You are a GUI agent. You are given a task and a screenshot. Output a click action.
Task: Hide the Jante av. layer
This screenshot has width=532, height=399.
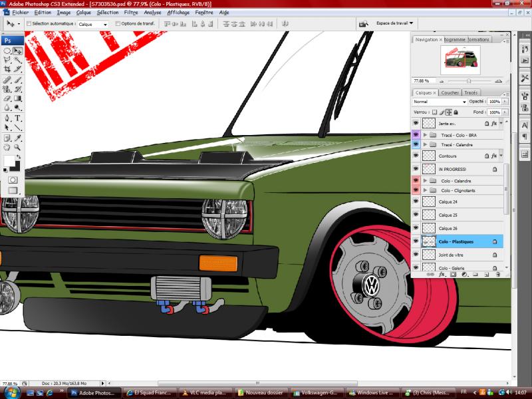click(x=416, y=123)
